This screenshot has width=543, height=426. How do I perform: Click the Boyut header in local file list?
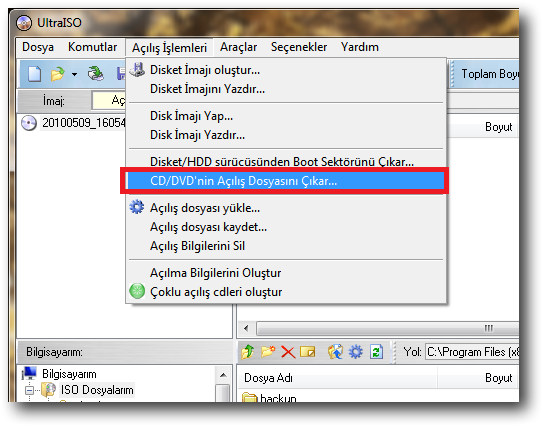(479, 378)
